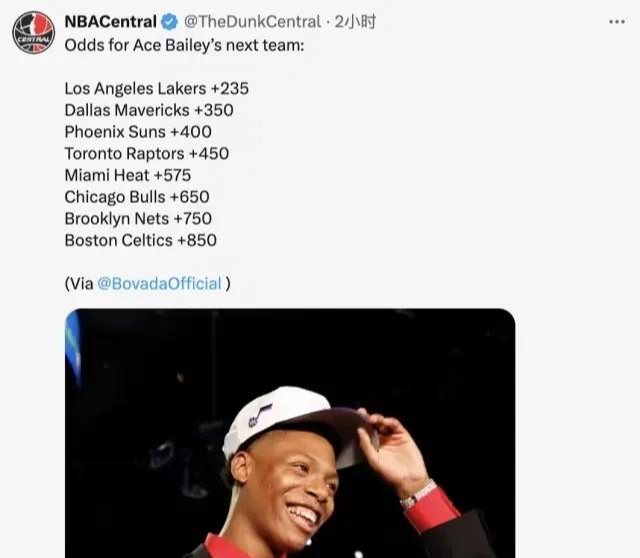The height and width of the screenshot is (558, 640).
Task: Click the blue verified badge
Action: (x=169, y=22)
